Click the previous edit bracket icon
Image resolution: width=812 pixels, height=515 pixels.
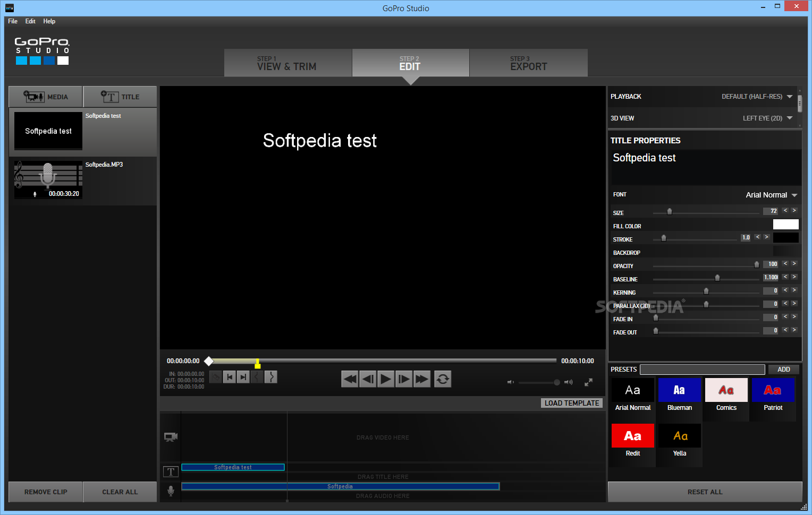point(257,377)
